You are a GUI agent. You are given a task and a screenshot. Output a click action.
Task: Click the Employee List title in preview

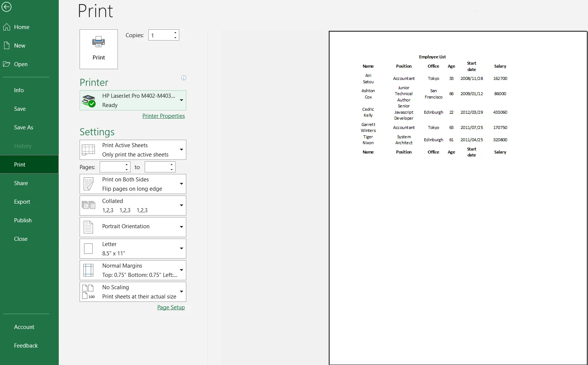(x=432, y=57)
